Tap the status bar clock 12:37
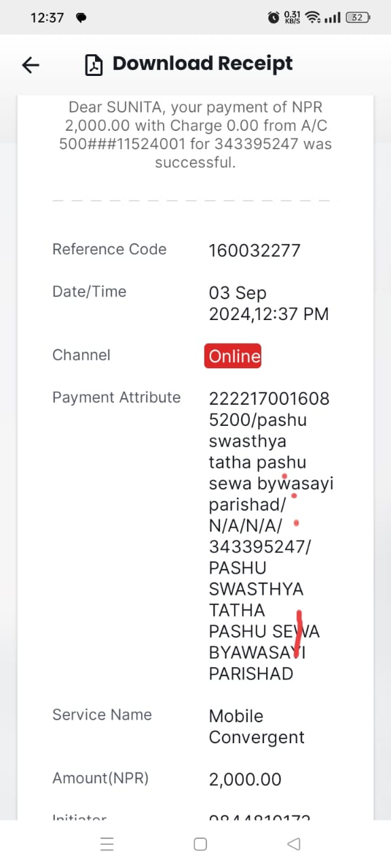Screen dimensions: 391x868 (48, 18)
